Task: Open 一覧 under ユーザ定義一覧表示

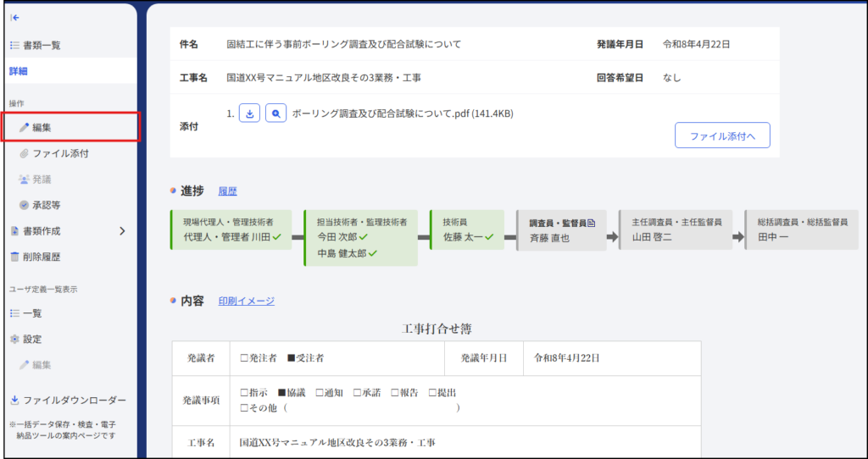Action: (x=32, y=313)
